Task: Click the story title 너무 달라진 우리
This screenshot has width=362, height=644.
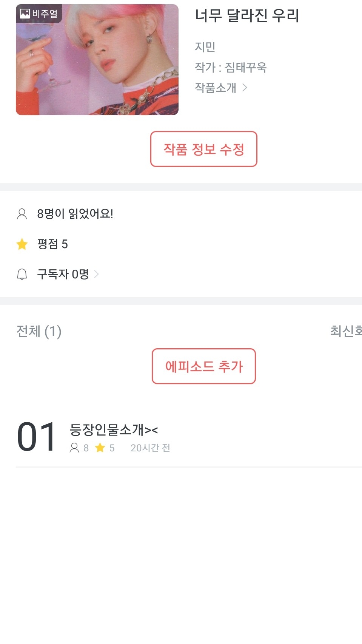Action: pos(247,16)
